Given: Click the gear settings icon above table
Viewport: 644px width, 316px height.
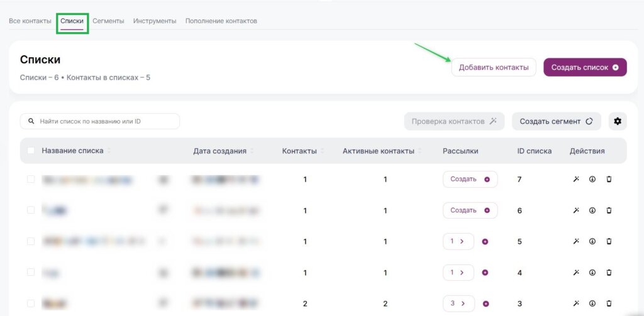Looking at the screenshot, I should (x=618, y=121).
